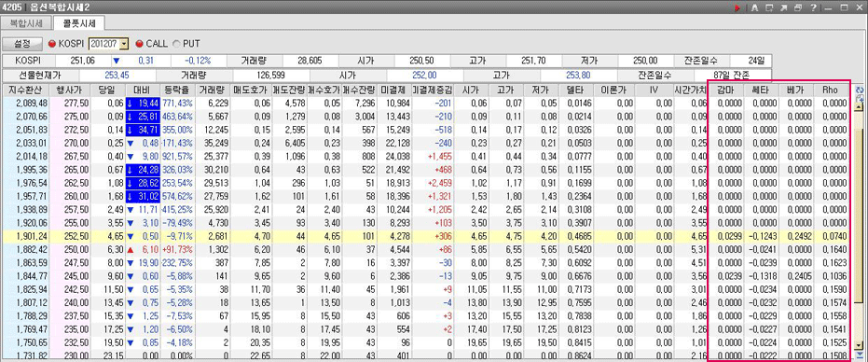Select the KOSPI radio button
The image size is (868, 362).
click(x=52, y=44)
